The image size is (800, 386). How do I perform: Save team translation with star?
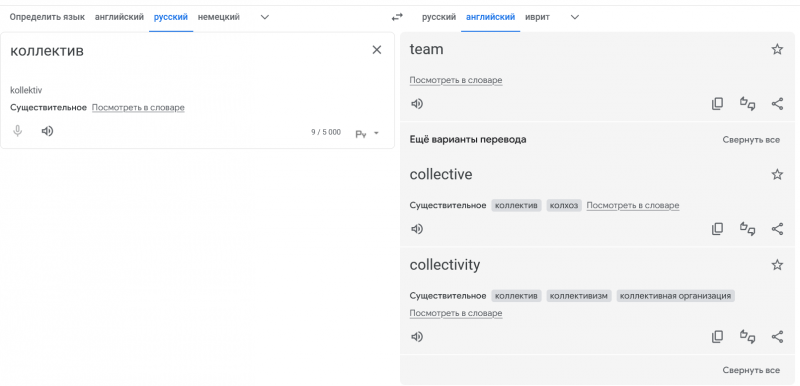(777, 49)
